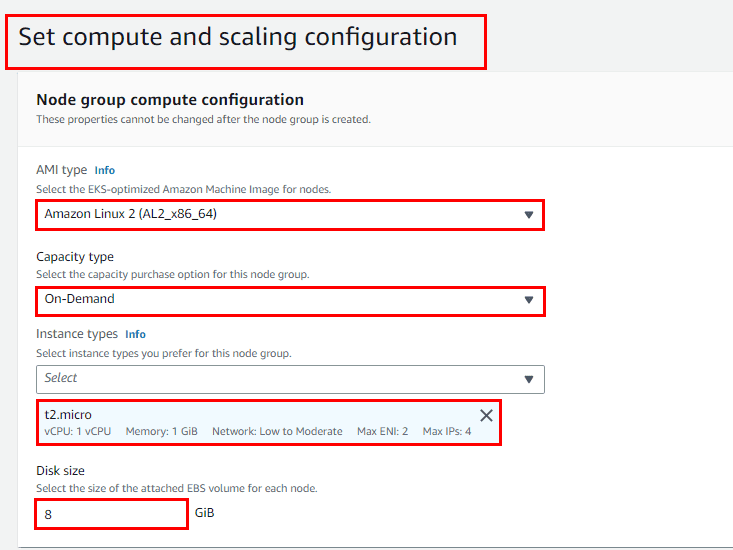Open the instance types Select box

280,379
